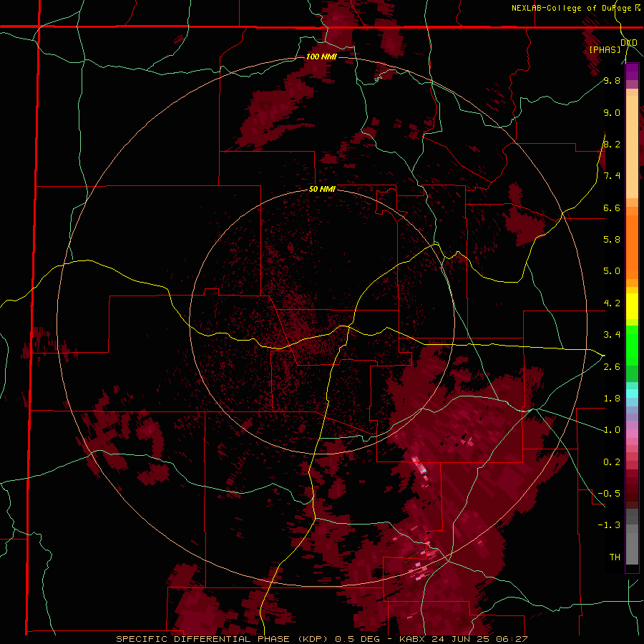Image resolution: width=644 pixels, height=644 pixels.
Task: Click the 3.4 value on the color scale
Action: pyautogui.click(x=612, y=335)
